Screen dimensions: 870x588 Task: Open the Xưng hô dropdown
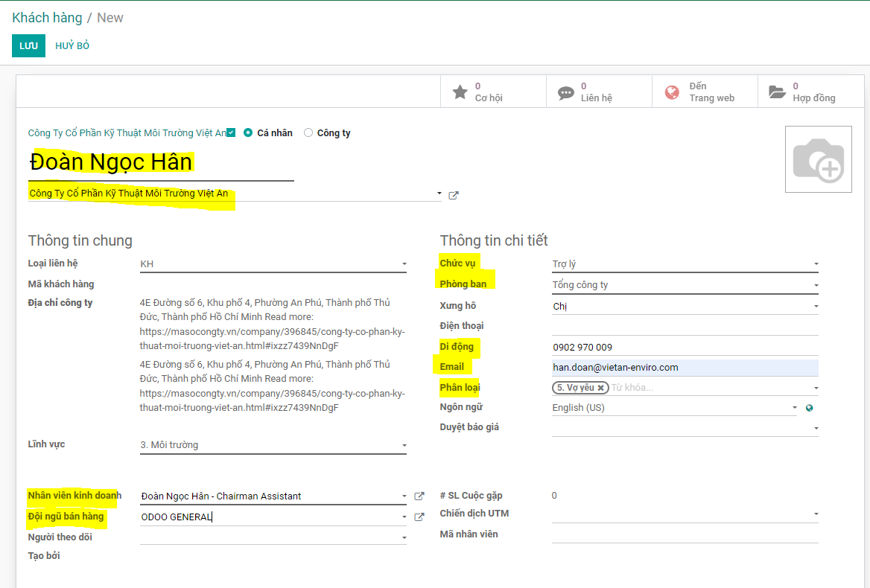click(x=816, y=307)
